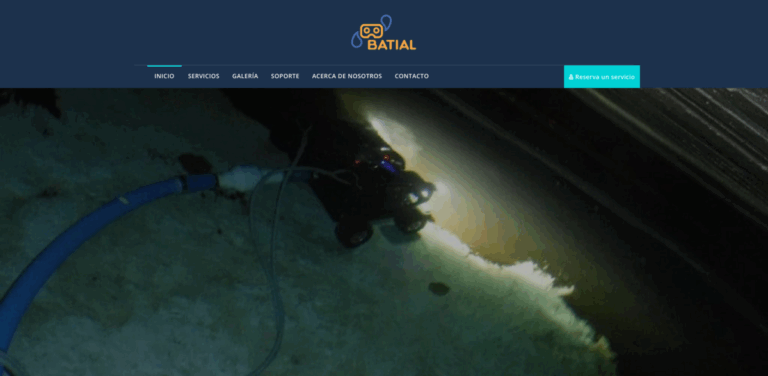Go to the GALERÍA page
The width and height of the screenshot is (768, 376).
click(x=245, y=76)
